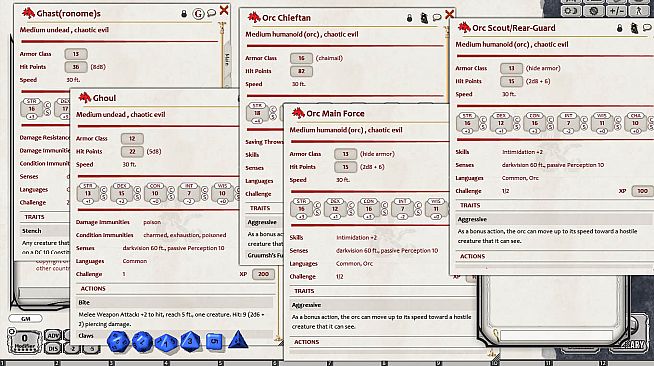Viewport: 654px width, 366px height.
Task: Click the Armor Class field on Orc Main Force
Action: pyautogui.click(x=345, y=154)
